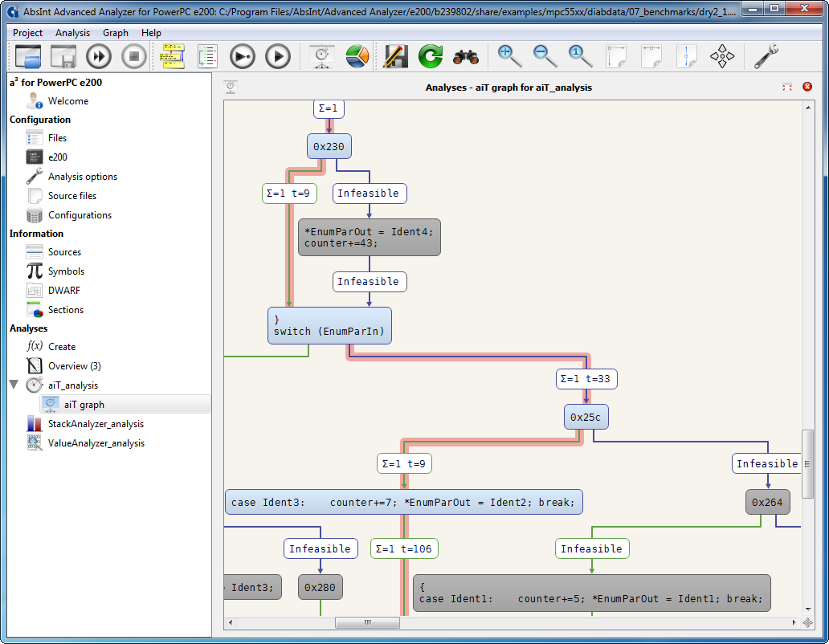Open project icon in toolbar
This screenshot has width=829, height=644.
(28, 56)
